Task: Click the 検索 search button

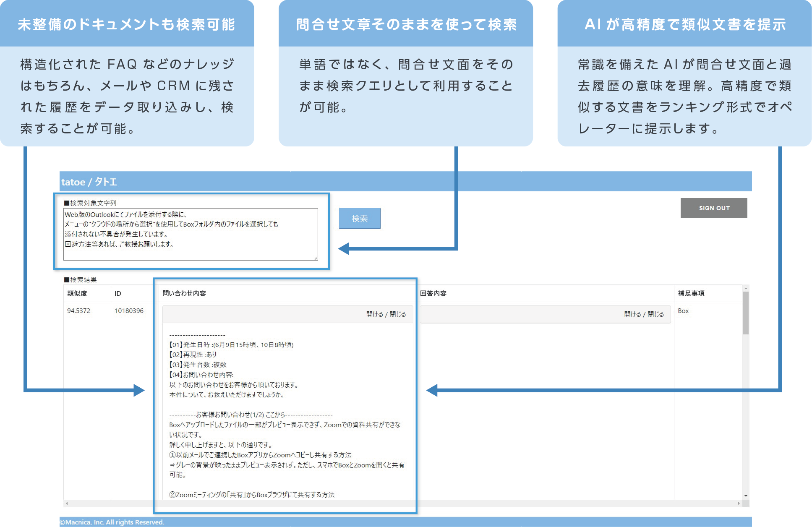Action: click(360, 218)
